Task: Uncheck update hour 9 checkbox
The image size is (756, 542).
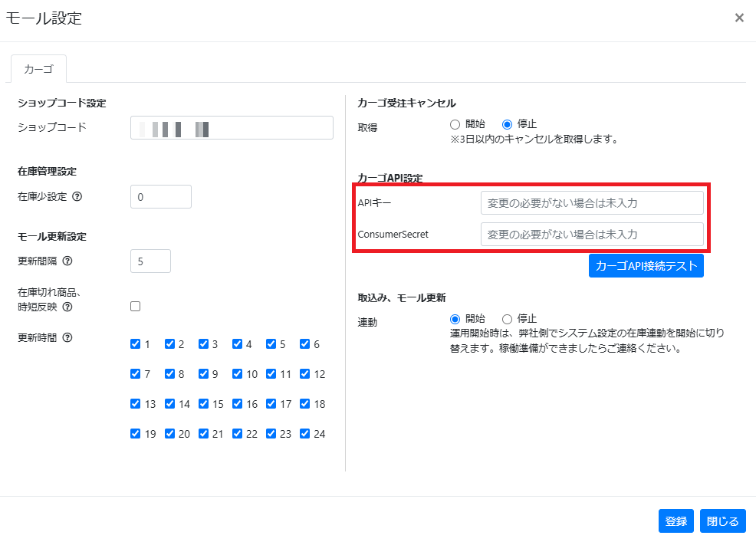Action: [x=203, y=373]
